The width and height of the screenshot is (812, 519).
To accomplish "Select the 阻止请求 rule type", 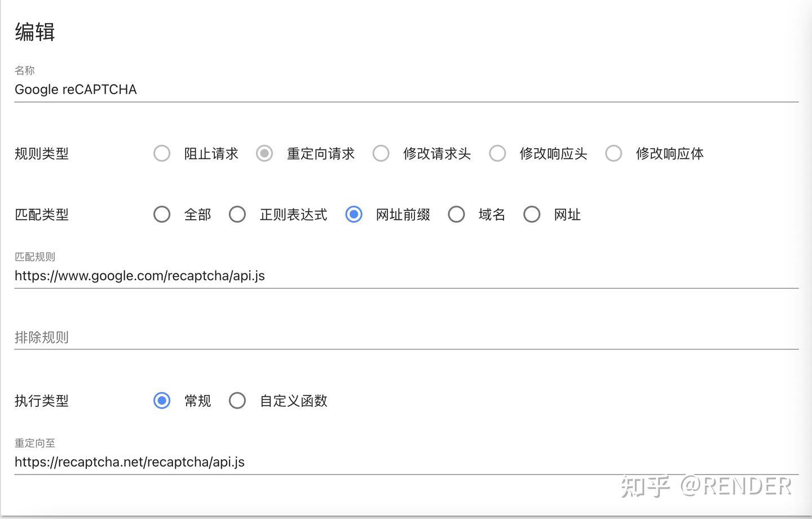I will pos(162,153).
